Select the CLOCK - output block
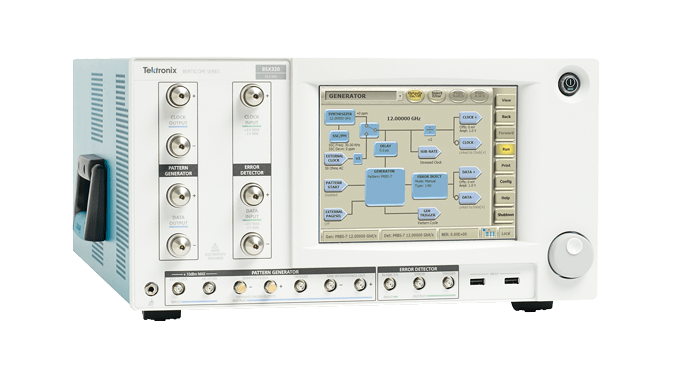 (x=470, y=143)
